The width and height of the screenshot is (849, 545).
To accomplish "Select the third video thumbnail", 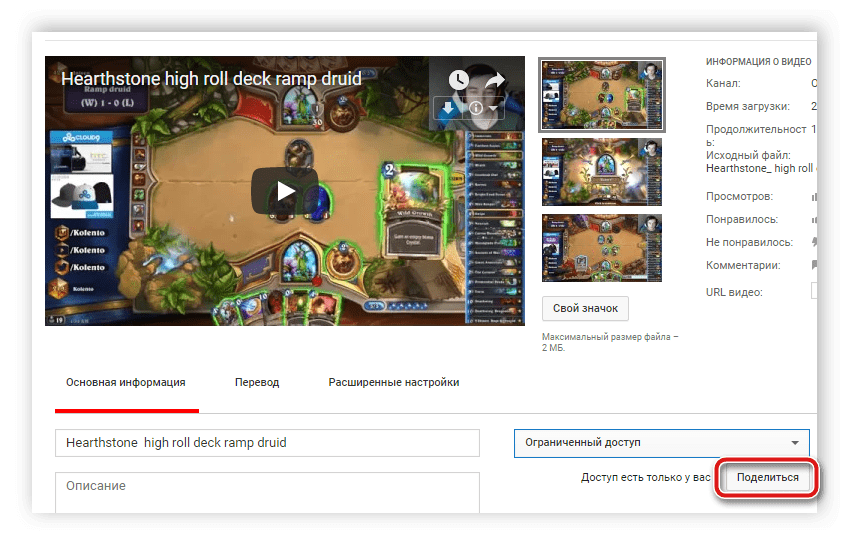I will (x=602, y=247).
